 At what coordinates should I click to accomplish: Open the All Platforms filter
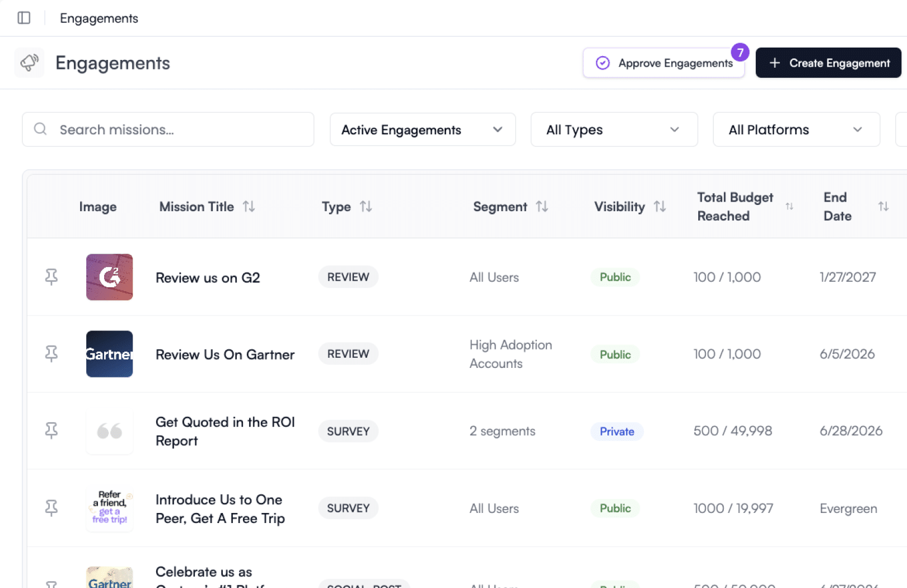[x=796, y=129]
